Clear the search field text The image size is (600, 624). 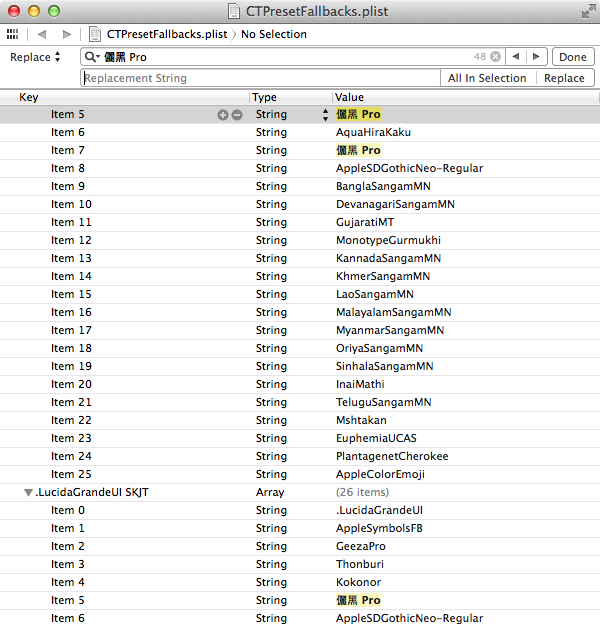495,57
